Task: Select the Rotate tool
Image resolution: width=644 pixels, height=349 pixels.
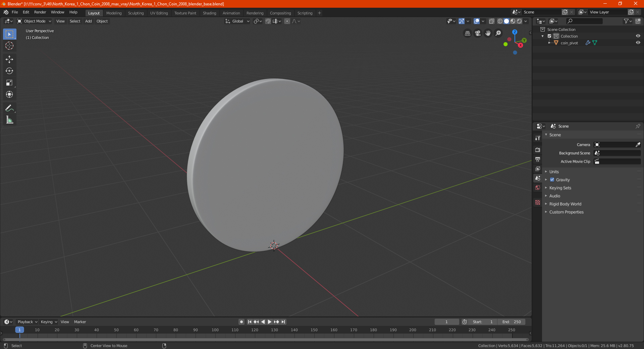Action: click(x=9, y=71)
